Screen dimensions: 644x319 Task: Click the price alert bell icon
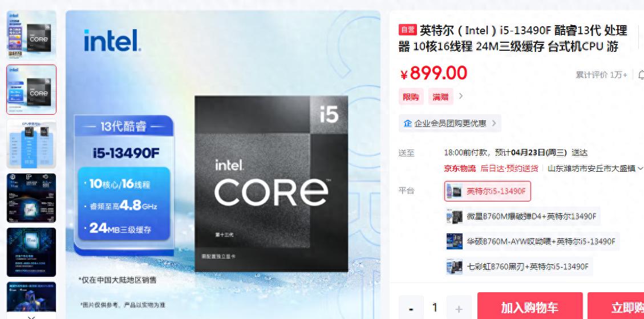(641, 75)
